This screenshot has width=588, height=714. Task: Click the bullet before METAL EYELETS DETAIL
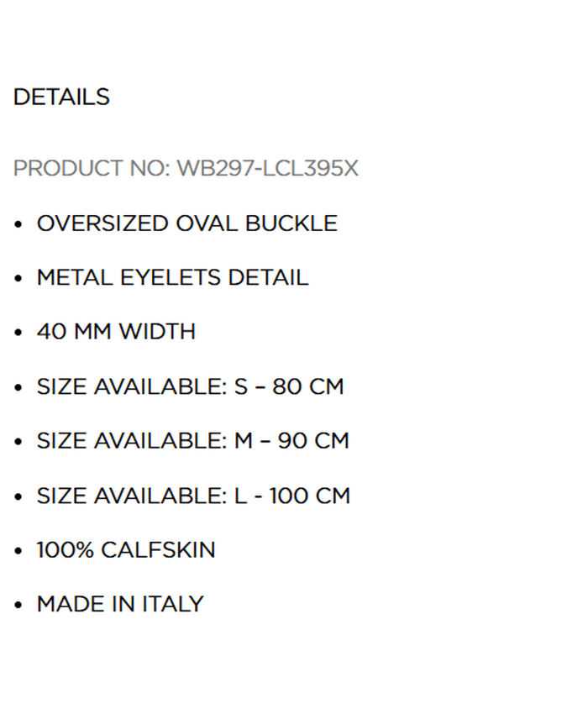pos(18,279)
